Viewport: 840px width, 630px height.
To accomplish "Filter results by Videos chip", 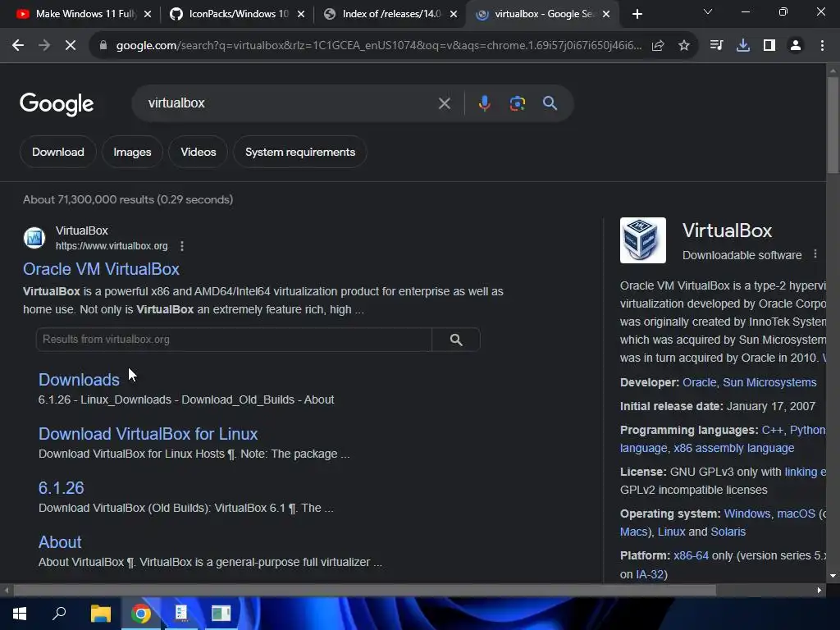I will coord(199,152).
